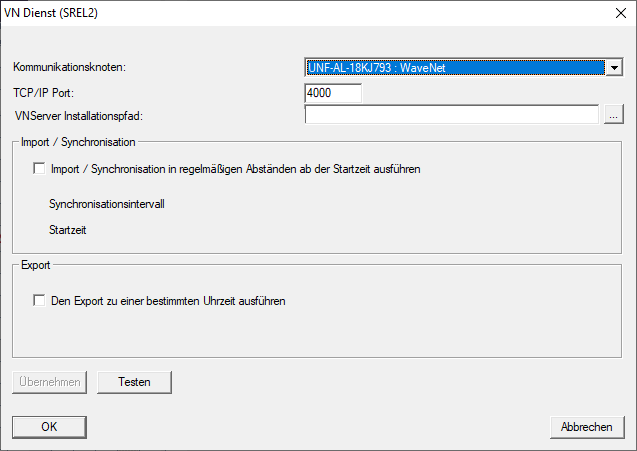Viewport: 637px width, 451px height.
Task: Focus the VNServer Installationspfad text box
Action: point(451,115)
